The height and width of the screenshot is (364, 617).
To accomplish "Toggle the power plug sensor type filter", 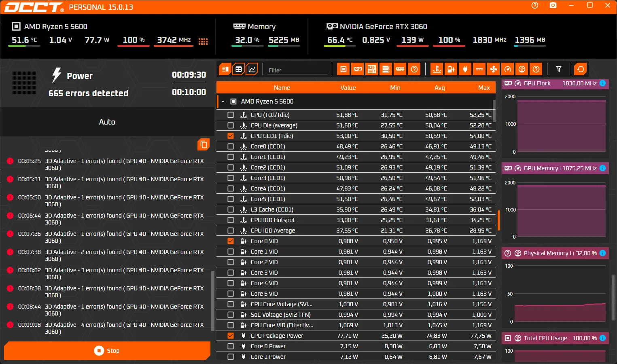I will point(465,69).
